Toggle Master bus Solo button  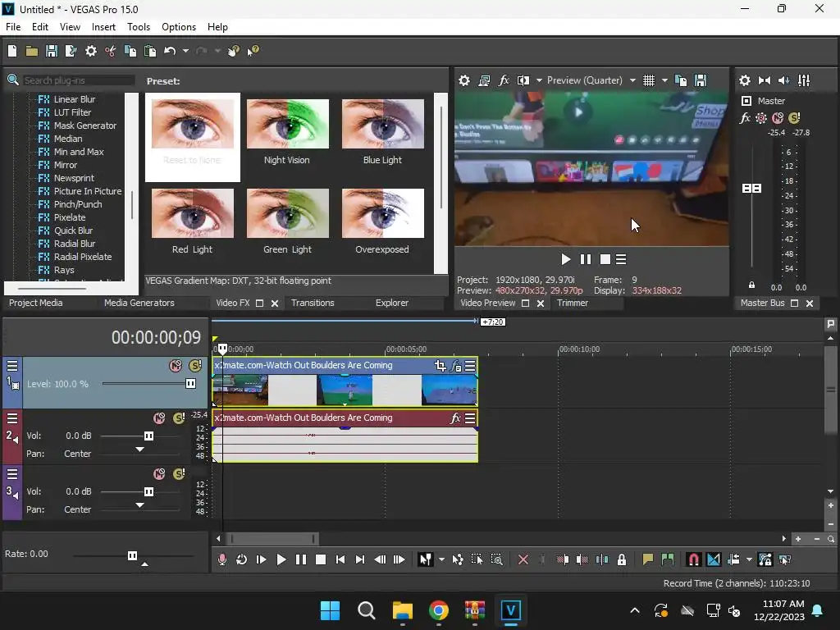pos(794,118)
